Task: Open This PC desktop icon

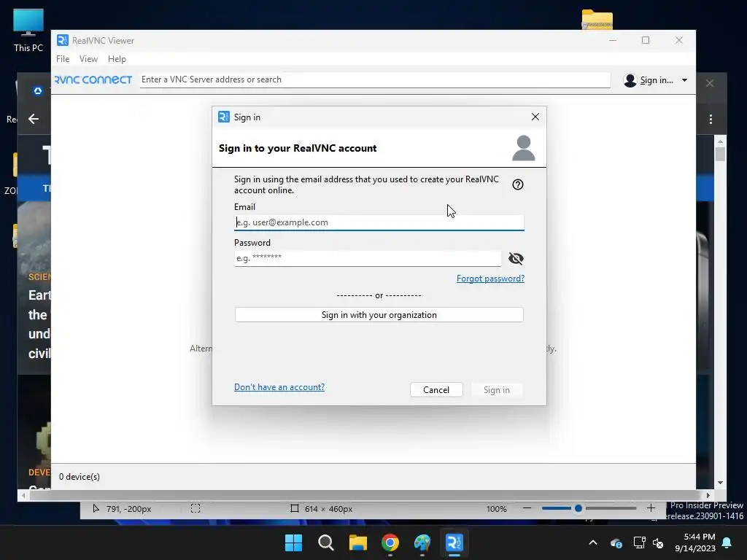Action: tap(28, 31)
